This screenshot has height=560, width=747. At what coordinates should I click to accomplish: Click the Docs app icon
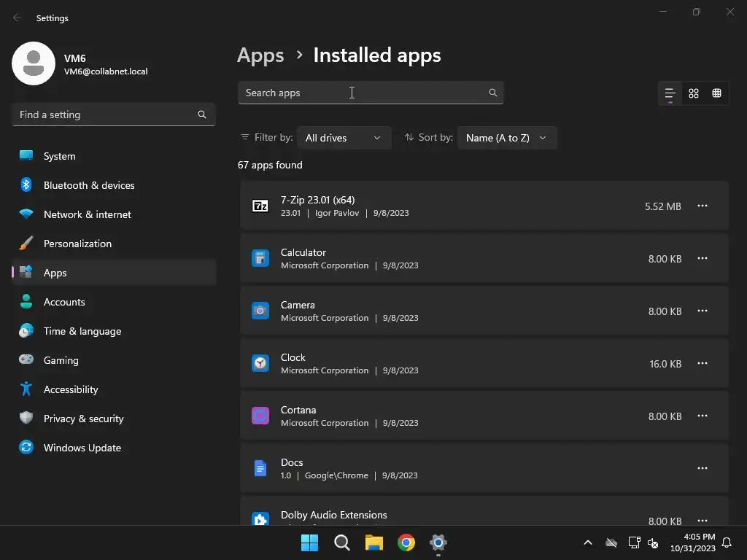click(x=260, y=468)
